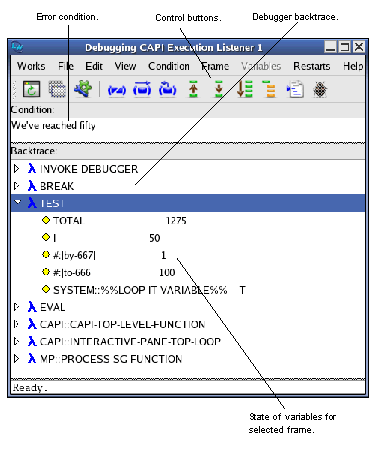Collapse the selected TEST frame

click(x=18, y=202)
